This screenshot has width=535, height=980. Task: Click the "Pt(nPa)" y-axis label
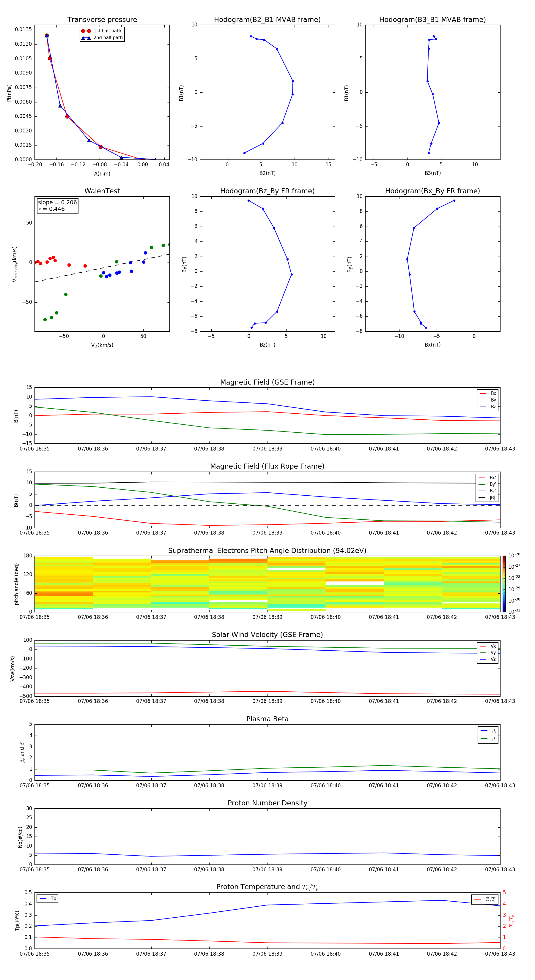[9, 93]
